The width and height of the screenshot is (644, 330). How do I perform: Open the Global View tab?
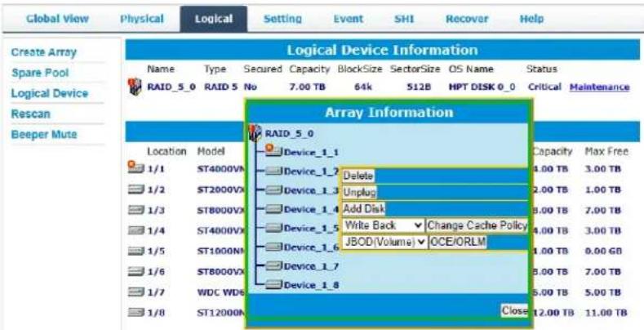(57, 19)
